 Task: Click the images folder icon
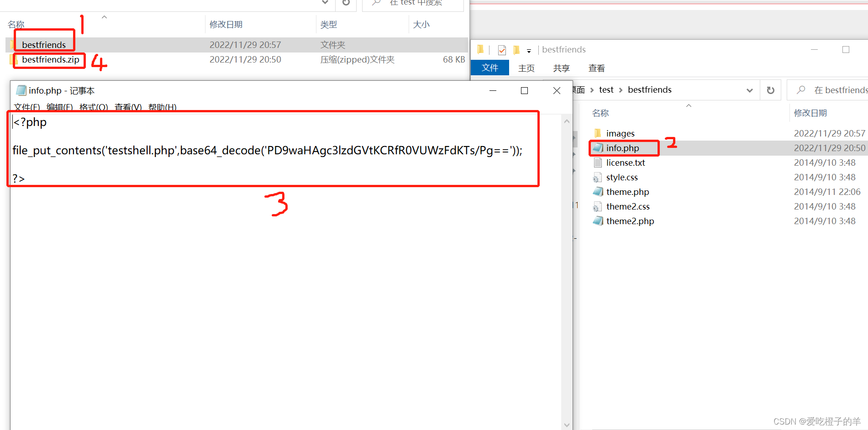598,133
